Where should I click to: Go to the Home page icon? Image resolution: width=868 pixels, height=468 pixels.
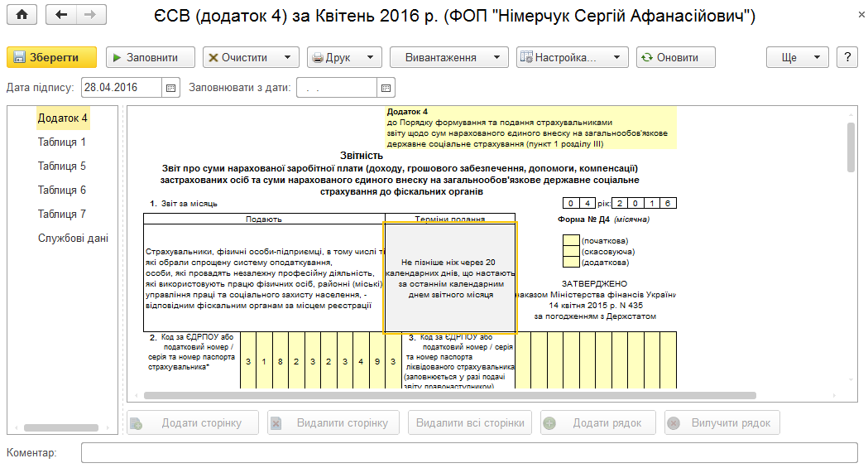click(x=22, y=15)
